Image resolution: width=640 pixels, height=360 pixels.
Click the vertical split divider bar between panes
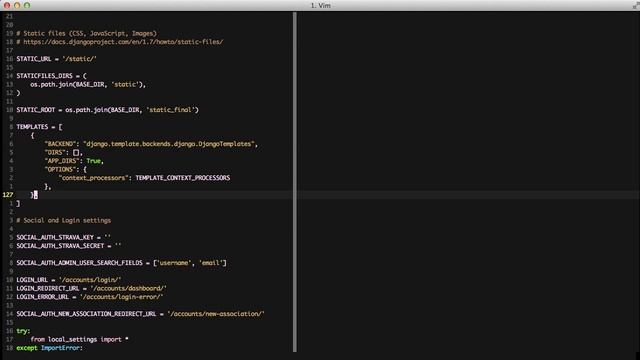(295, 182)
